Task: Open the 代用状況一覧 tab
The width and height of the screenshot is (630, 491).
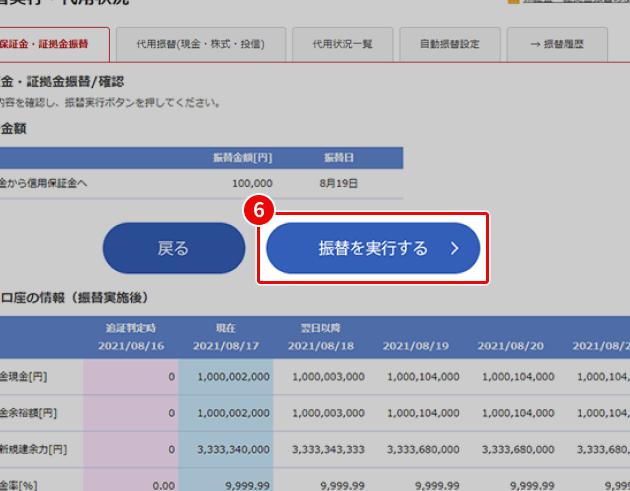Action: [342, 44]
